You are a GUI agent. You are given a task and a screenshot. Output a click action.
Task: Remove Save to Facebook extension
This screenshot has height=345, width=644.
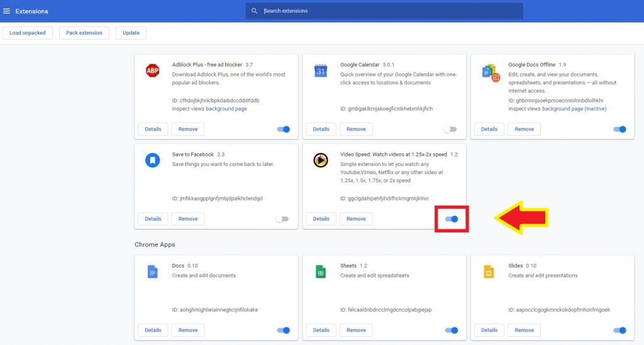point(188,219)
